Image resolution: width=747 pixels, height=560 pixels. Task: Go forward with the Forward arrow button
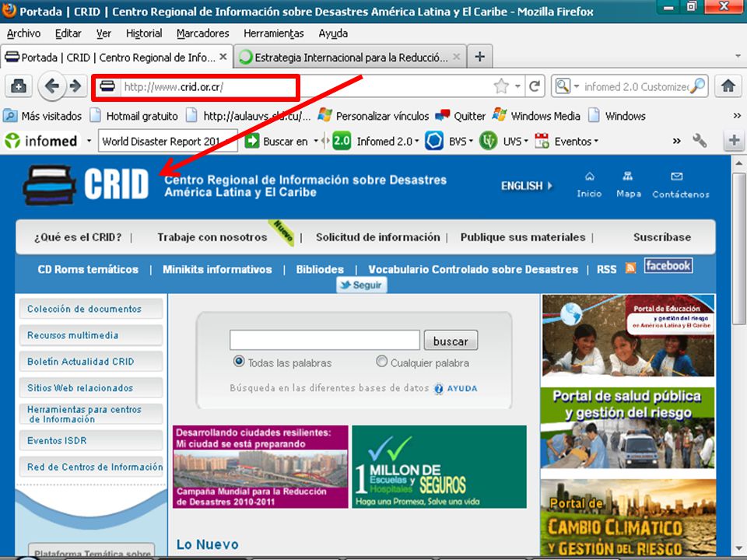click(x=75, y=86)
